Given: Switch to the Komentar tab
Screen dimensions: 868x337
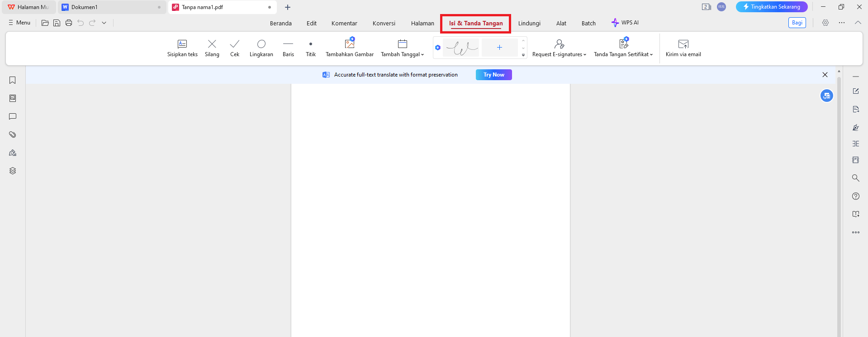Looking at the screenshot, I should 344,23.
